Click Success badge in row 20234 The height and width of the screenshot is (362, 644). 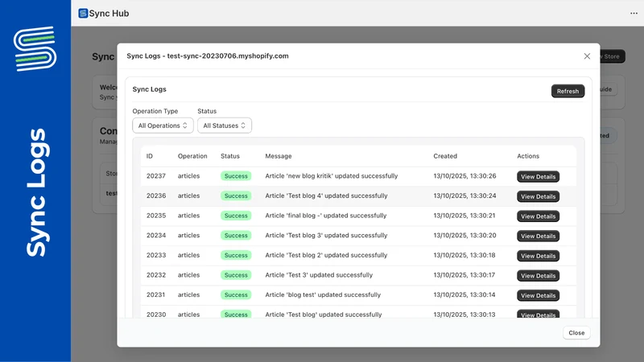click(236, 235)
